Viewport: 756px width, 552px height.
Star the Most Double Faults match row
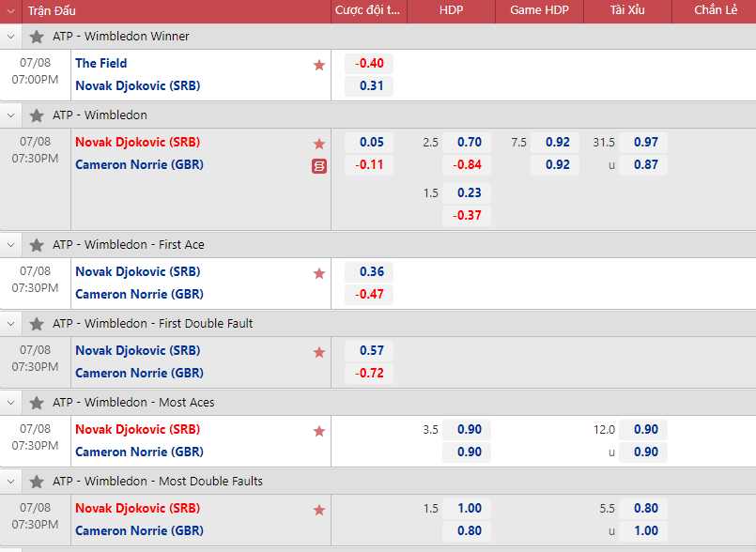click(319, 510)
